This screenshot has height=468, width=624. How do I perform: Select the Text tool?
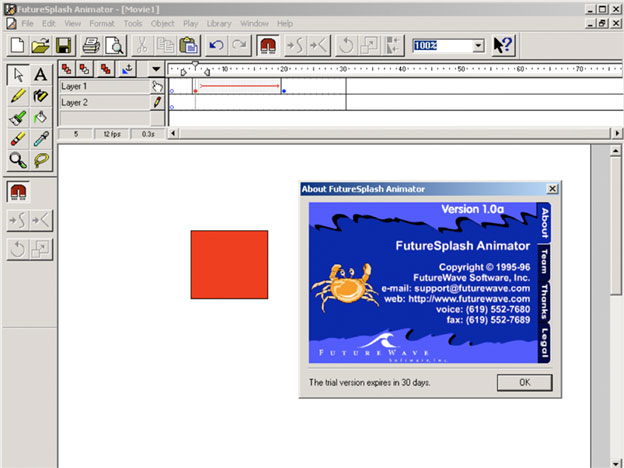[x=41, y=75]
